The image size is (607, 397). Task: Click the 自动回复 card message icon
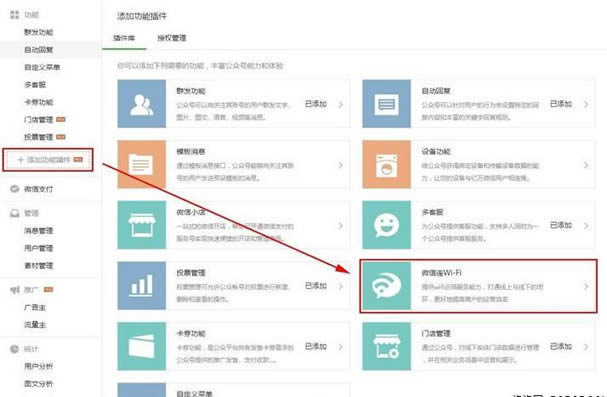[386, 104]
